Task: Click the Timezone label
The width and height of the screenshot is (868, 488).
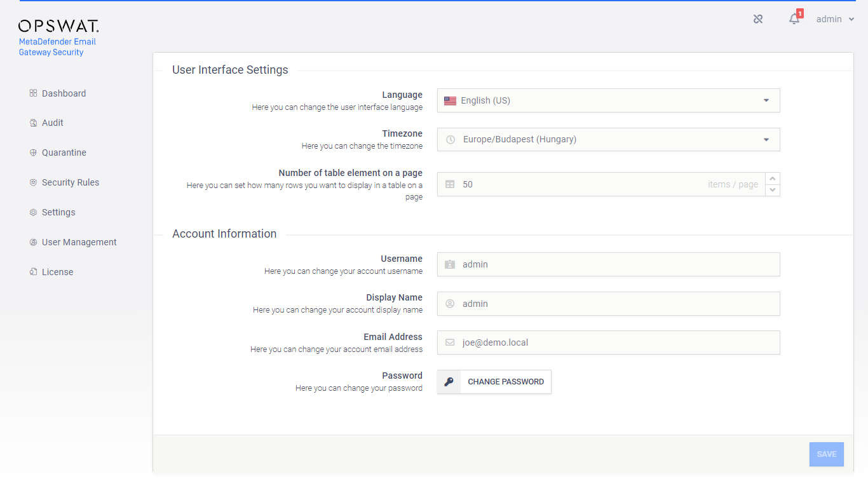Action: pyautogui.click(x=402, y=133)
